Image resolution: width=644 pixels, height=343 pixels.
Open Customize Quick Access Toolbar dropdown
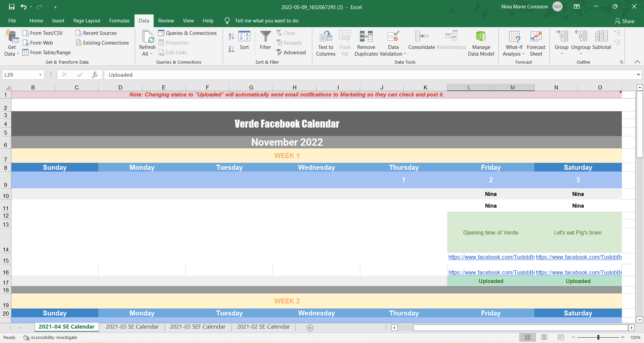coord(55,7)
